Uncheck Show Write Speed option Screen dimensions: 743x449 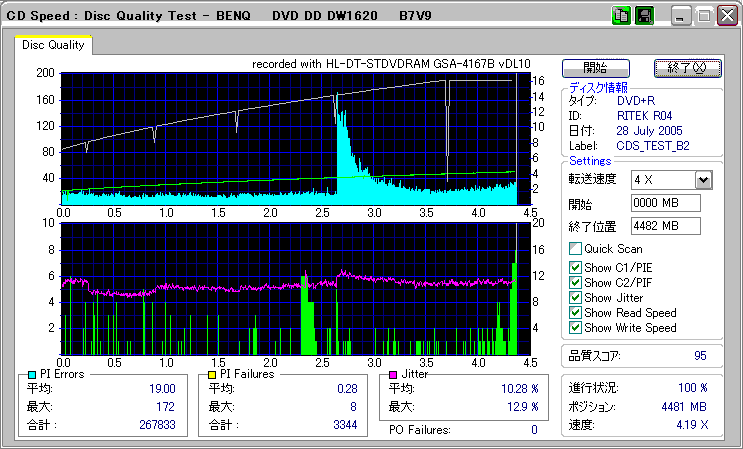575,328
